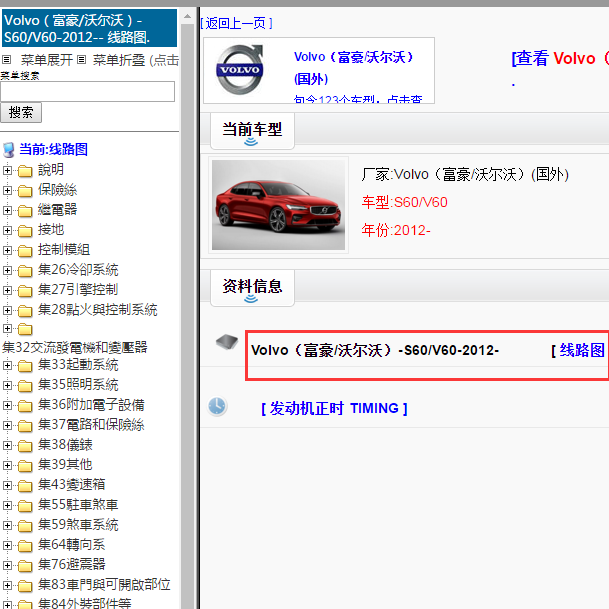Expand the 繼電器 tree node

click(x=7, y=210)
